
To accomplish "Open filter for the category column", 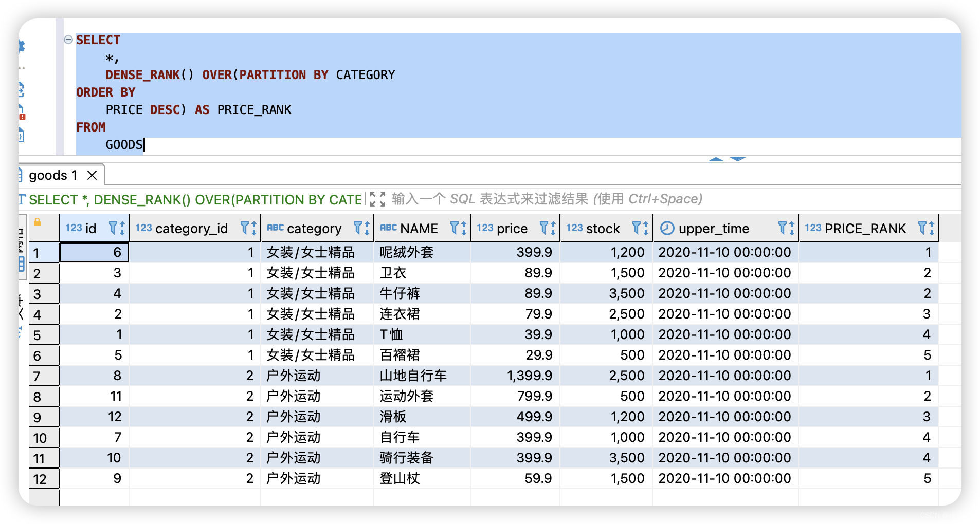I will [x=358, y=228].
